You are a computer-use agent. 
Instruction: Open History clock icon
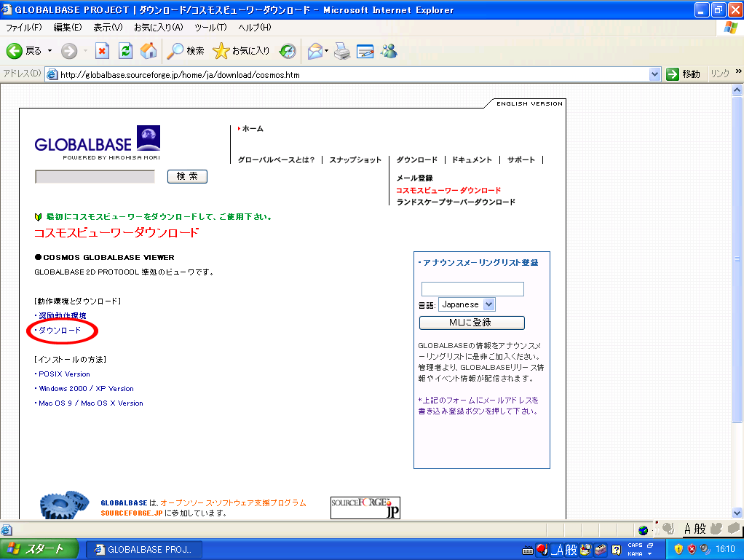(288, 51)
